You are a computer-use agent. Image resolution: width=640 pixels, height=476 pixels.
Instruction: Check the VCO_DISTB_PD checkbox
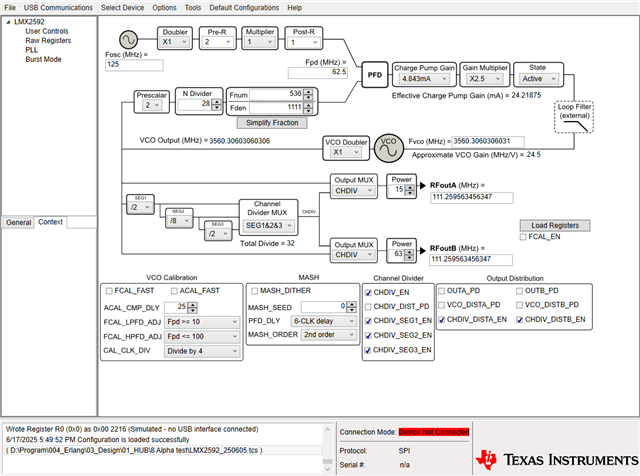(520, 305)
